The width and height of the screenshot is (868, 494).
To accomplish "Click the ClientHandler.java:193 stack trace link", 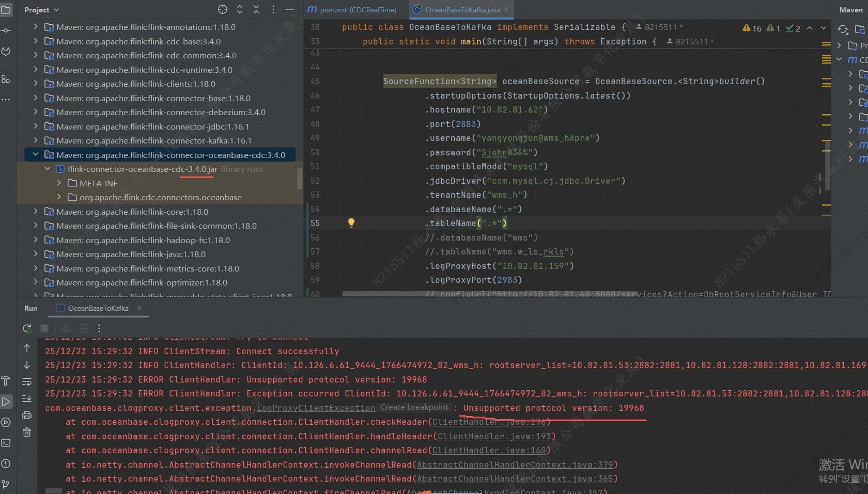I will 494,436.
